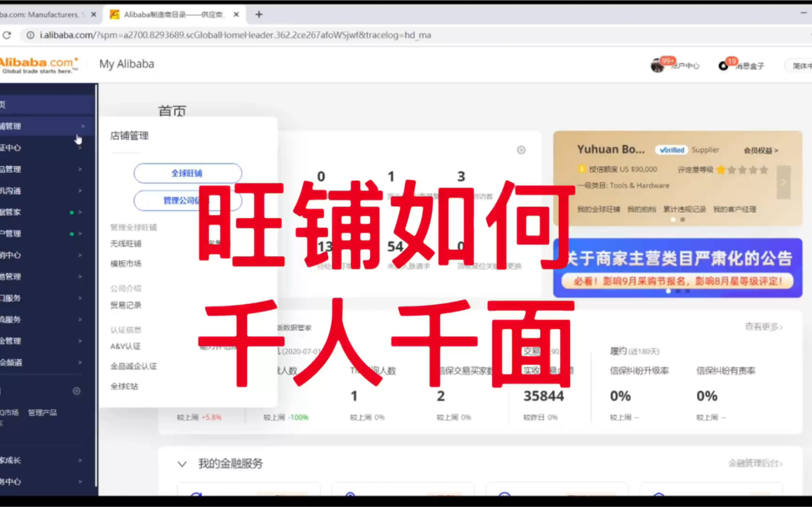Open 全球E站 in the flyout
The height and width of the screenshot is (507, 812).
pyautogui.click(x=124, y=386)
